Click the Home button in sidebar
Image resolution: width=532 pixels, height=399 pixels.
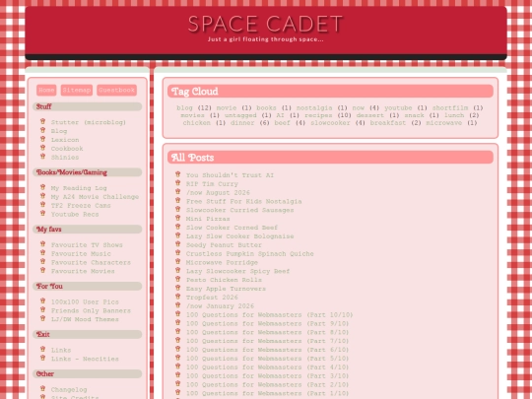click(46, 90)
